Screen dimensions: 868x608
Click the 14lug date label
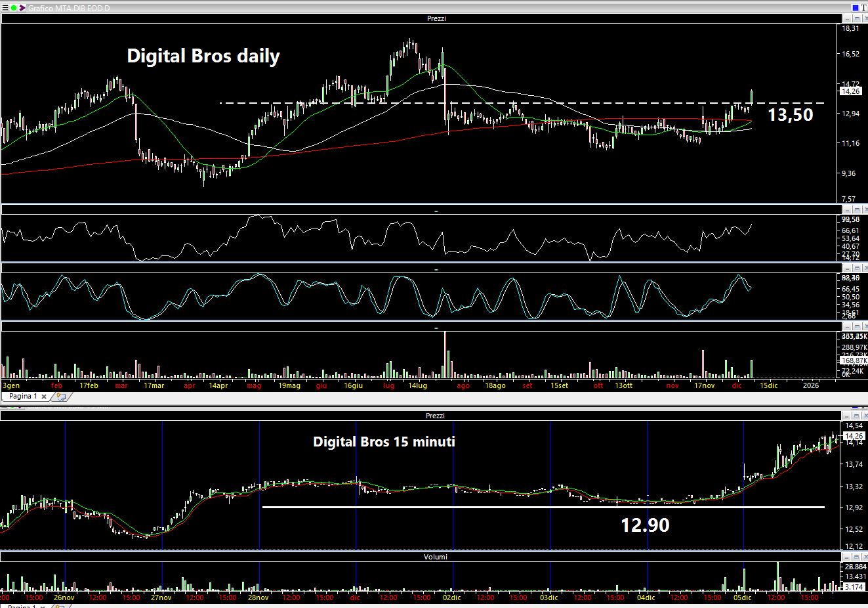point(417,385)
